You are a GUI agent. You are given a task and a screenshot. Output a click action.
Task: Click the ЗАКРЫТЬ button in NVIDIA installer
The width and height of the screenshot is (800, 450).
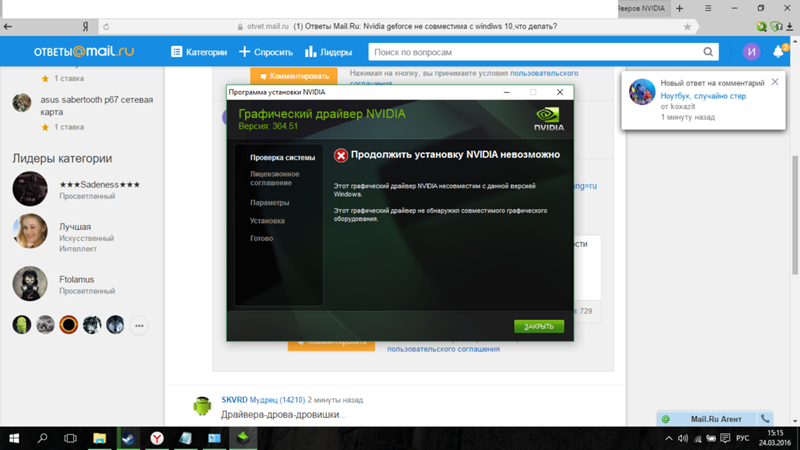pyautogui.click(x=539, y=327)
